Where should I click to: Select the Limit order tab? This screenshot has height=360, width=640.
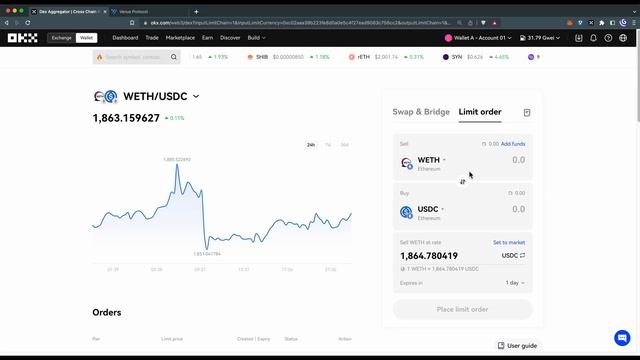point(480,112)
